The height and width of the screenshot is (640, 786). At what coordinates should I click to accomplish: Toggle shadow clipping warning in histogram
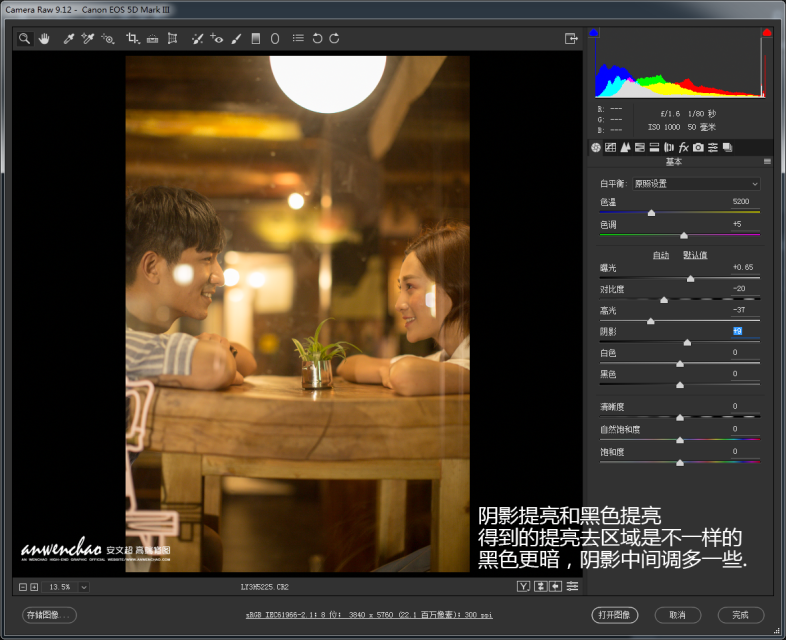594,33
